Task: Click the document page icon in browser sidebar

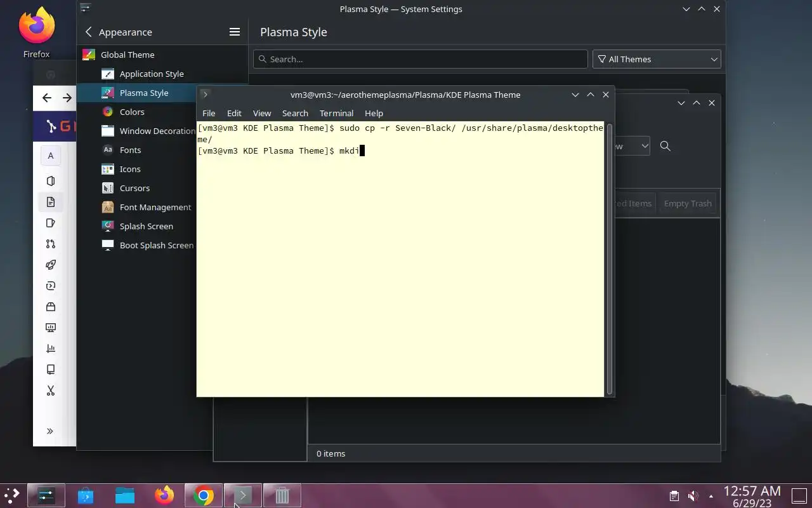Action: pyautogui.click(x=51, y=202)
